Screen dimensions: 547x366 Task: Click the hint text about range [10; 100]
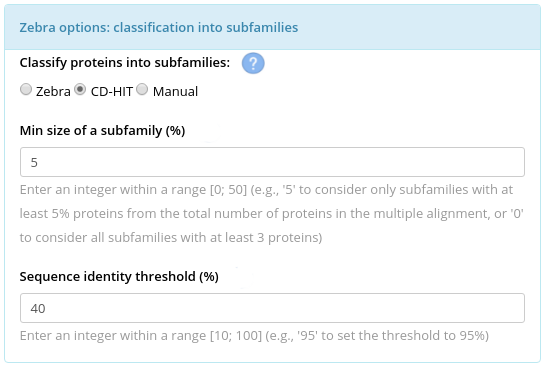point(254,336)
